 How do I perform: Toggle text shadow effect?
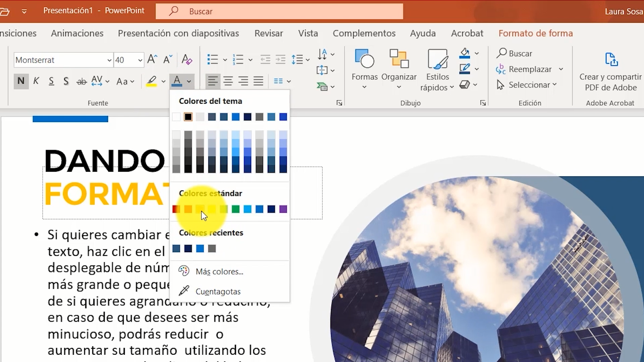[66, 81]
